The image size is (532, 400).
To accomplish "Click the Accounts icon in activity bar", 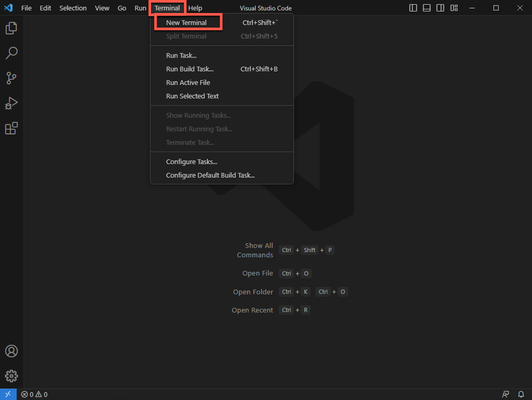I will coord(11,351).
